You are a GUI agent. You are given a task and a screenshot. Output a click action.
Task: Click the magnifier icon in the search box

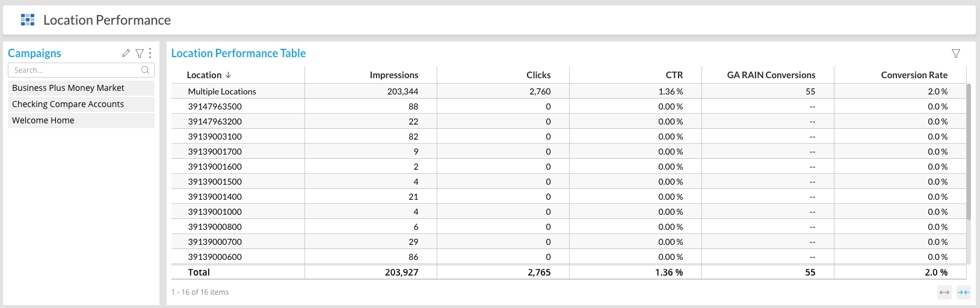145,70
